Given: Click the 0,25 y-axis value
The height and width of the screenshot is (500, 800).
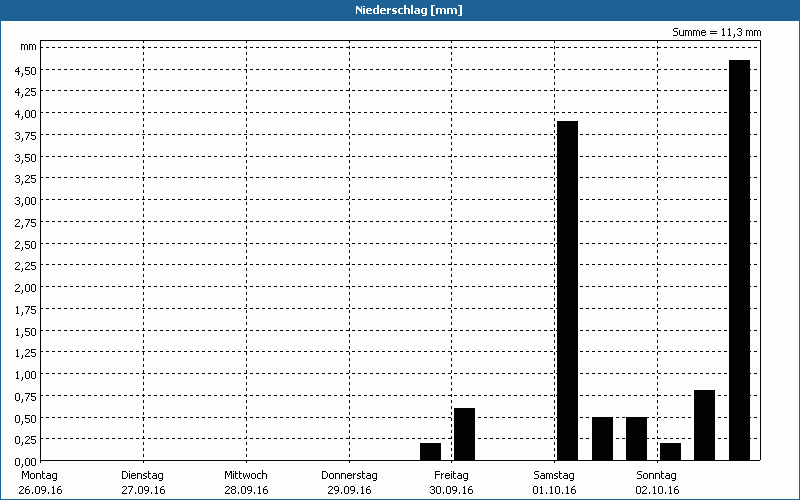Looking at the screenshot, I should click(x=26, y=440).
